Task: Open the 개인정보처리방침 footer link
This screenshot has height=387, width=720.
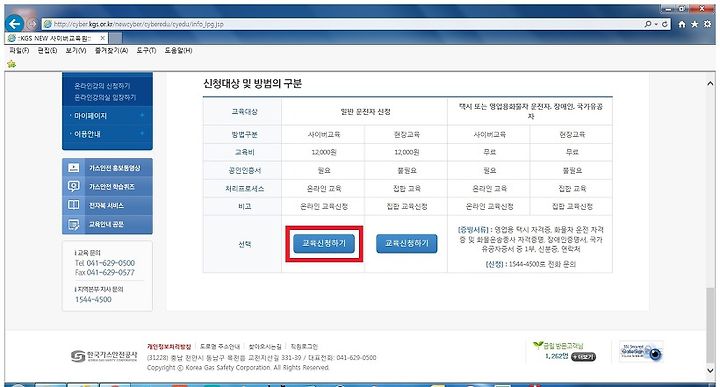Action: click(x=169, y=347)
